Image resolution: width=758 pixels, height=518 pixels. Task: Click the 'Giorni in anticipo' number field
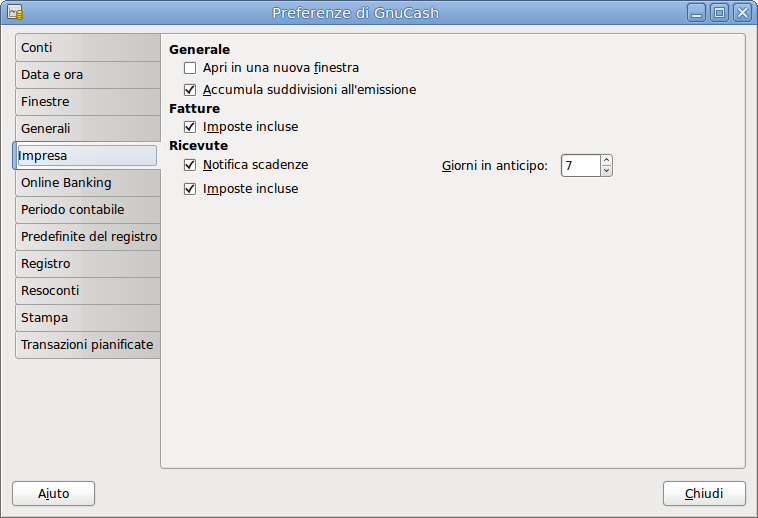(580, 165)
